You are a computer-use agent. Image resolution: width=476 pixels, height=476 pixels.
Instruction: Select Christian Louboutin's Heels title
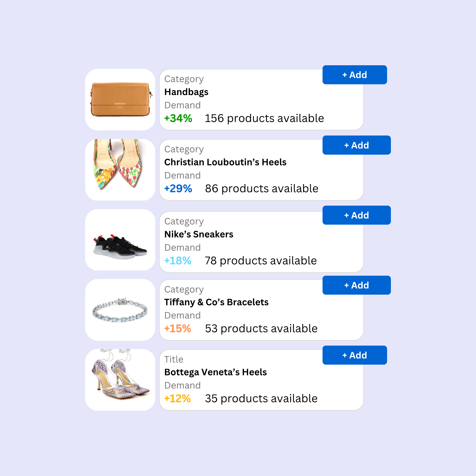click(x=225, y=162)
